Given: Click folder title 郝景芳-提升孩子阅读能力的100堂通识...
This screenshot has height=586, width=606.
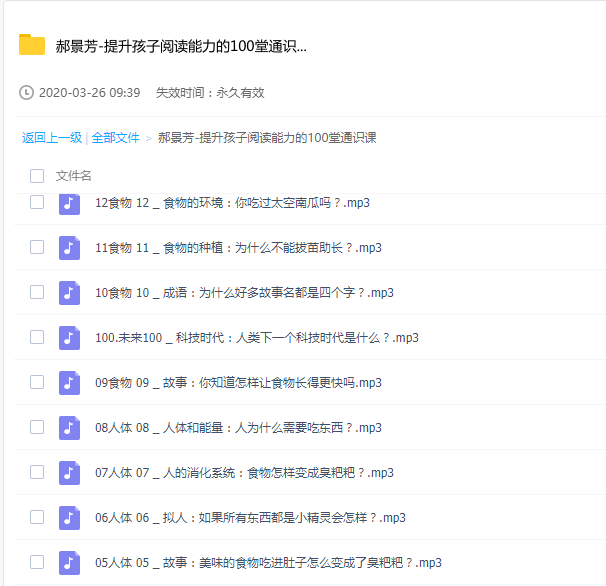Looking at the screenshot, I should (x=181, y=46).
